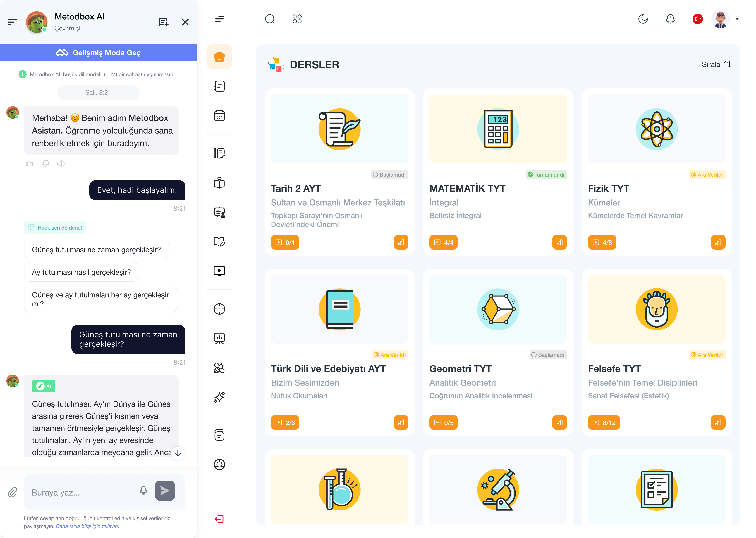Open the archive documents sidebar icon

point(219,435)
